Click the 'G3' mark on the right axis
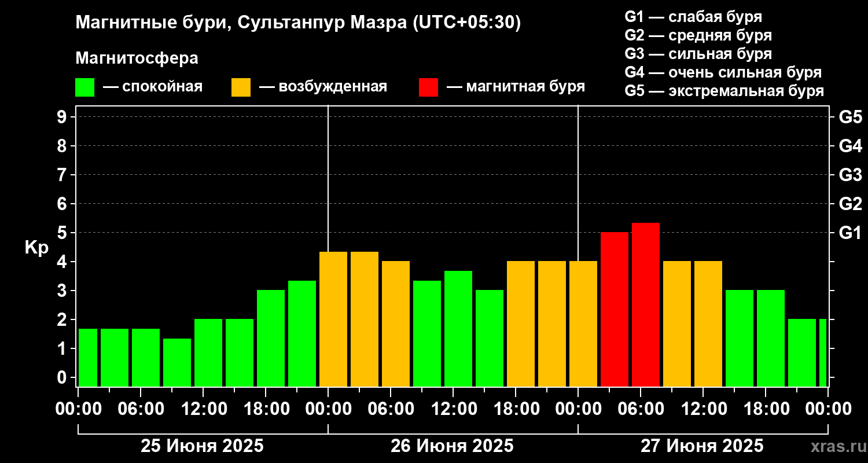Viewport: 868px width, 463px height. pyautogui.click(x=850, y=175)
